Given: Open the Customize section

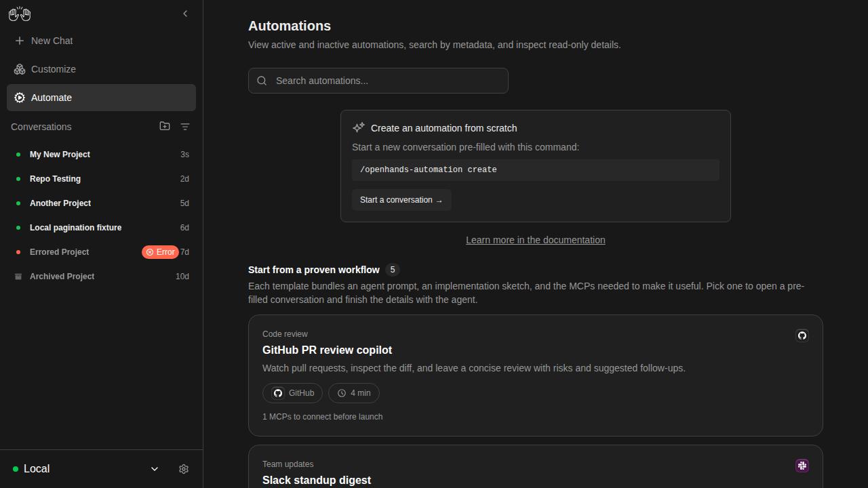Looking at the screenshot, I should (101, 69).
